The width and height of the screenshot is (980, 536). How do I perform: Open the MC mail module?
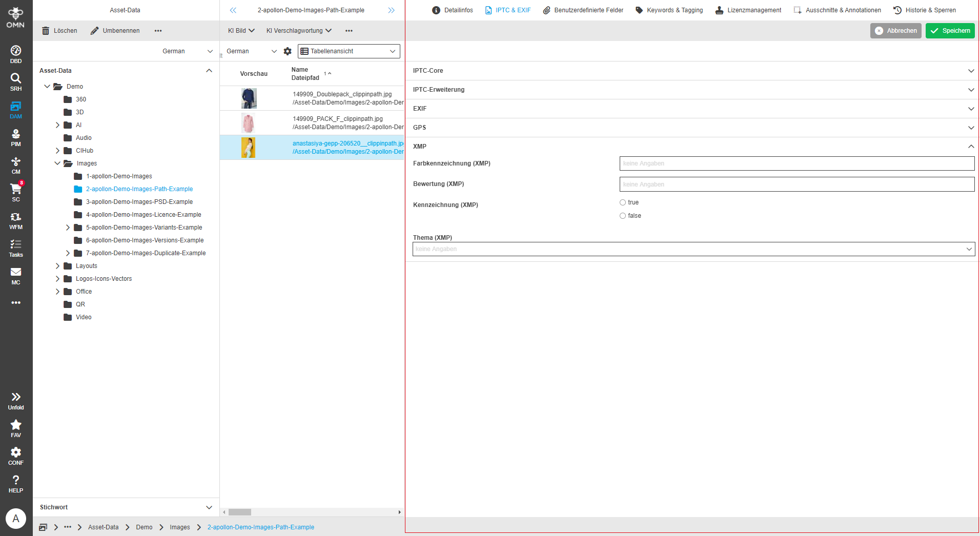pos(16,276)
